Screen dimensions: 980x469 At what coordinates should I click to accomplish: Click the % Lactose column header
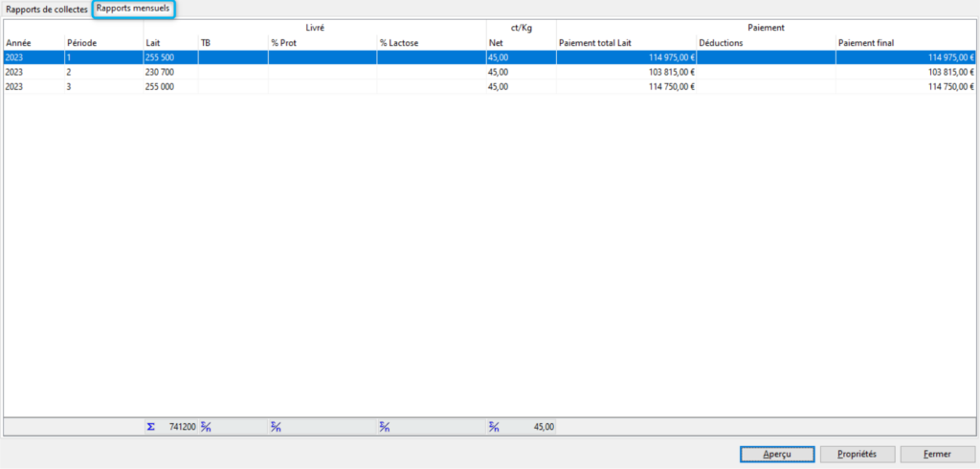pyautogui.click(x=432, y=42)
